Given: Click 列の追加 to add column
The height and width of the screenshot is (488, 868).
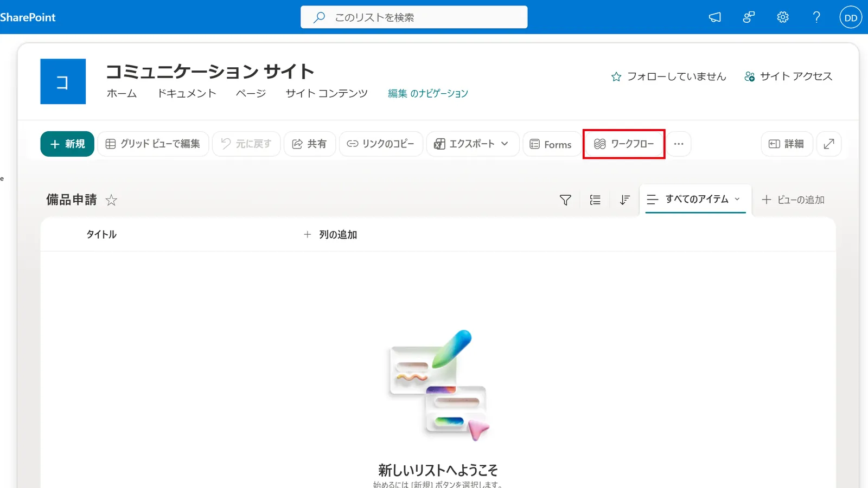Looking at the screenshot, I should [x=330, y=235].
